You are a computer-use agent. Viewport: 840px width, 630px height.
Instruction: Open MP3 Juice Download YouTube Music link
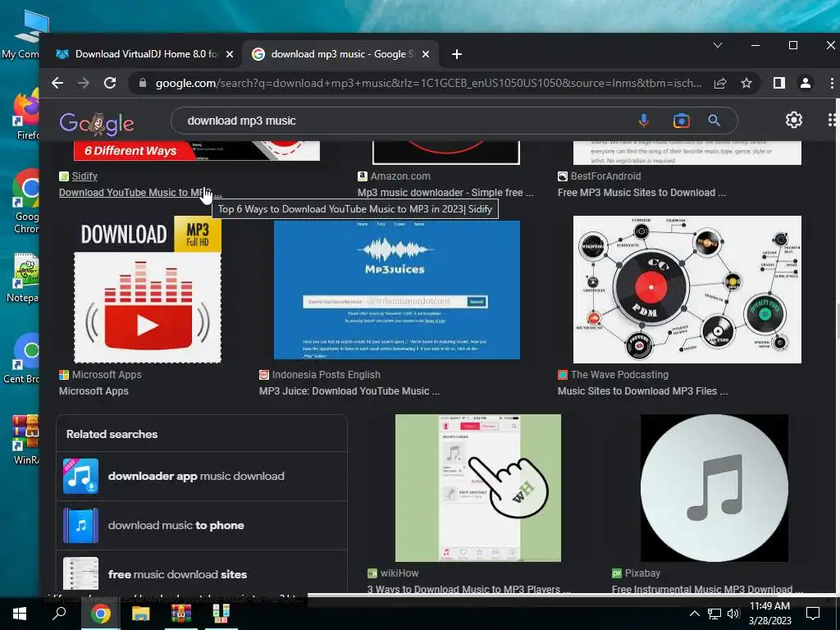click(349, 391)
